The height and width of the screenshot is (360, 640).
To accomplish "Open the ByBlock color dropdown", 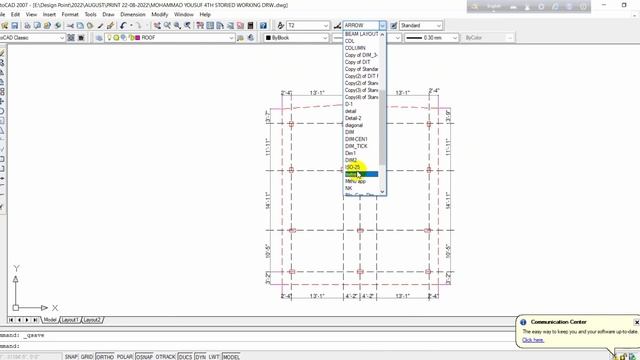I will click(325, 38).
